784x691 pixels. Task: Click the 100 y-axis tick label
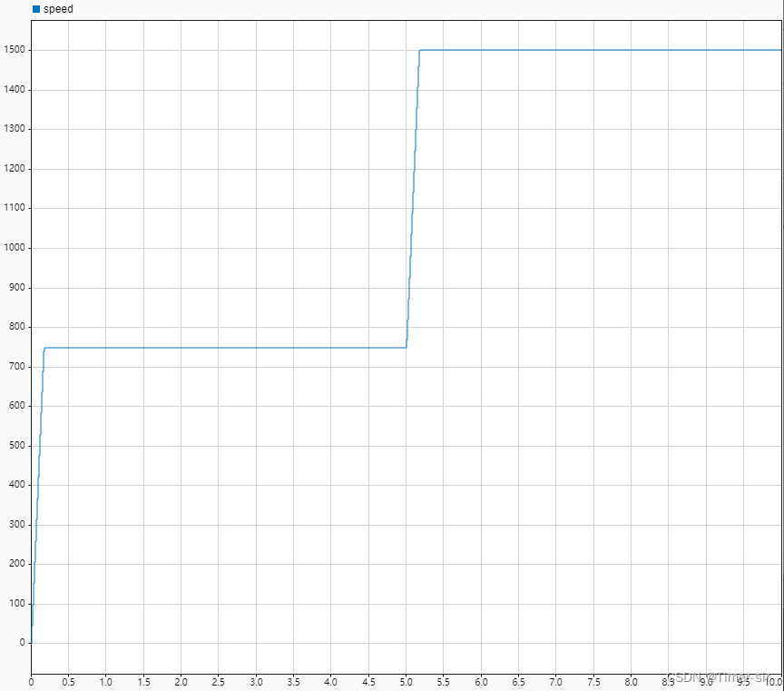pyautogui.click(x=16, y=604)
